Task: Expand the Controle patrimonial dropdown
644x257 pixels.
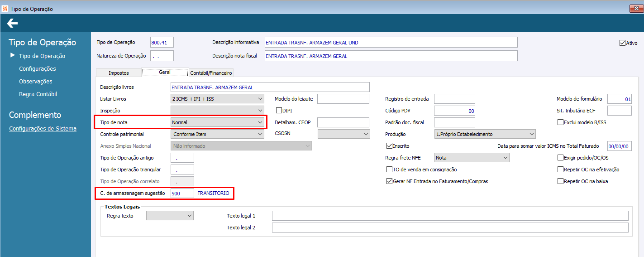Action: click(x=217, y=134)
